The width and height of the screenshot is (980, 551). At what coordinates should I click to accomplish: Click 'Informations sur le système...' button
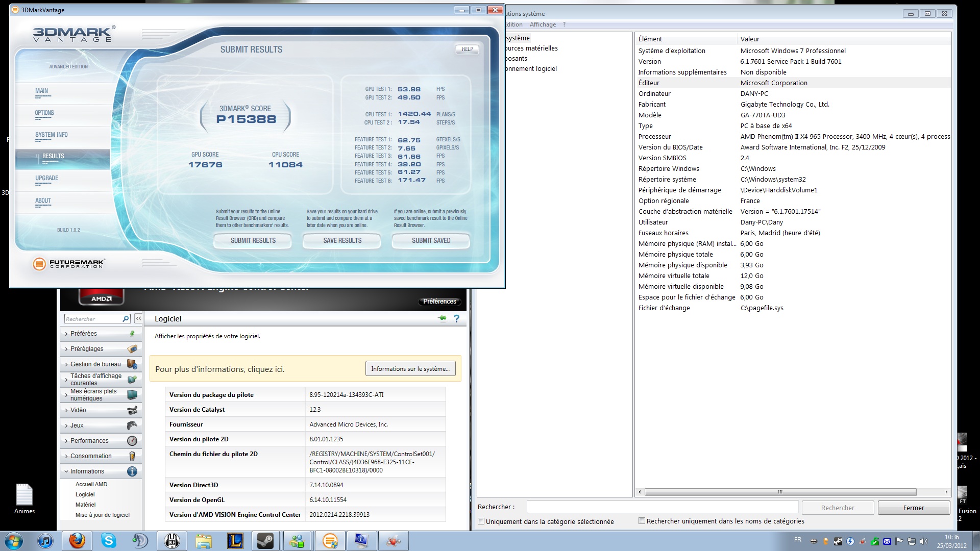pyautogui.click(x=410, y=369)
